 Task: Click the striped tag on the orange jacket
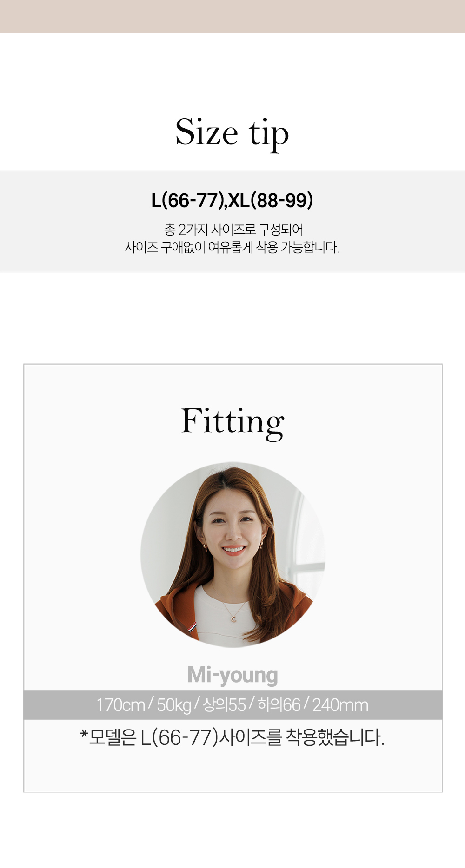(192, 627)
